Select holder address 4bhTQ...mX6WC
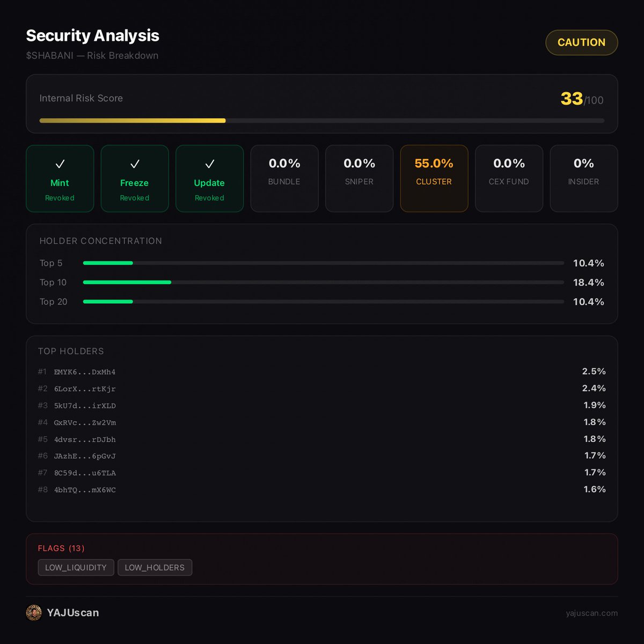644x644 pixels. [x=85, y=490]
